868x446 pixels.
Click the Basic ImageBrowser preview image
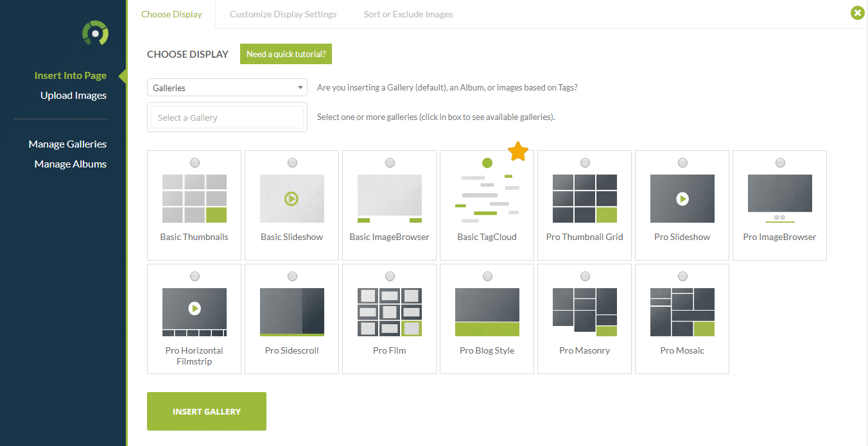click(390, 198)
